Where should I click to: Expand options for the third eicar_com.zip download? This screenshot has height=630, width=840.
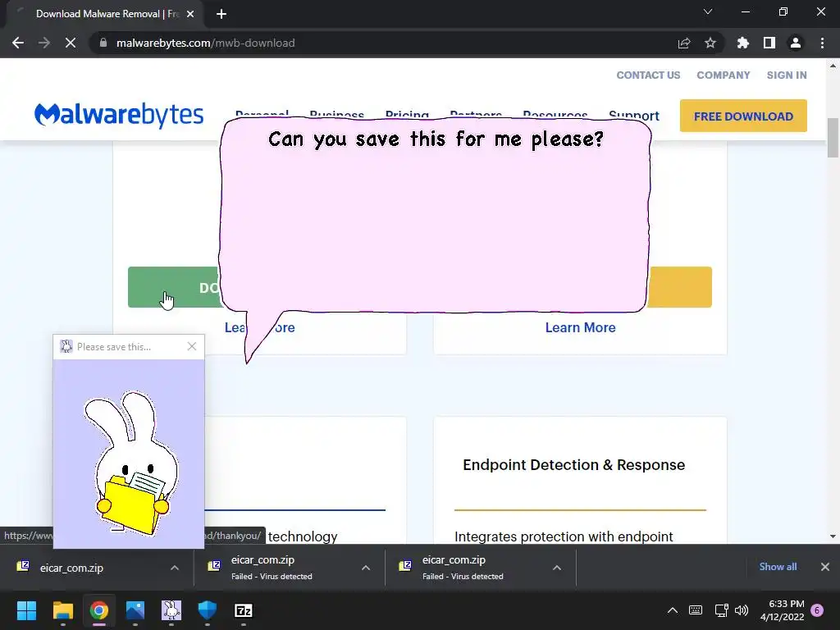pyautogui.click(x=557, y=568)
